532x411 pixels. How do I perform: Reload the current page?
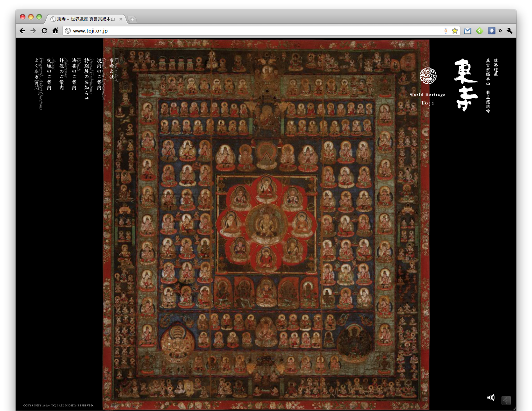tap(44, 31)
